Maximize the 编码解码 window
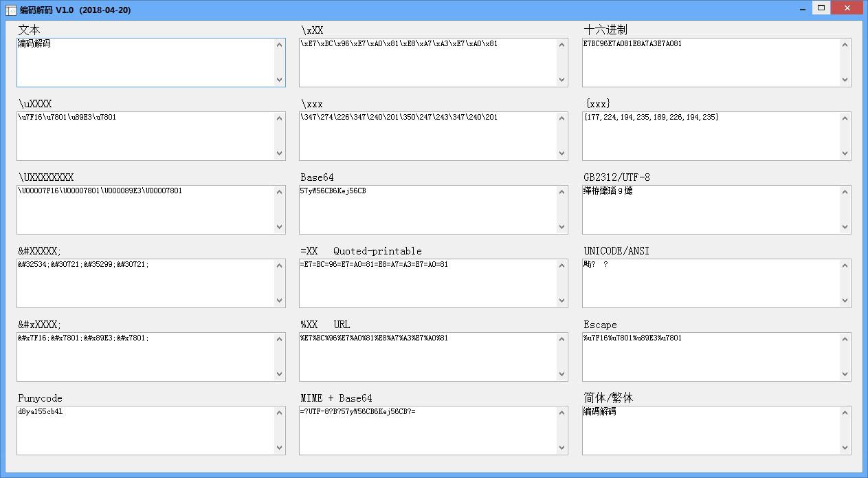The image size is (868, 478). (x=821, y=8)
